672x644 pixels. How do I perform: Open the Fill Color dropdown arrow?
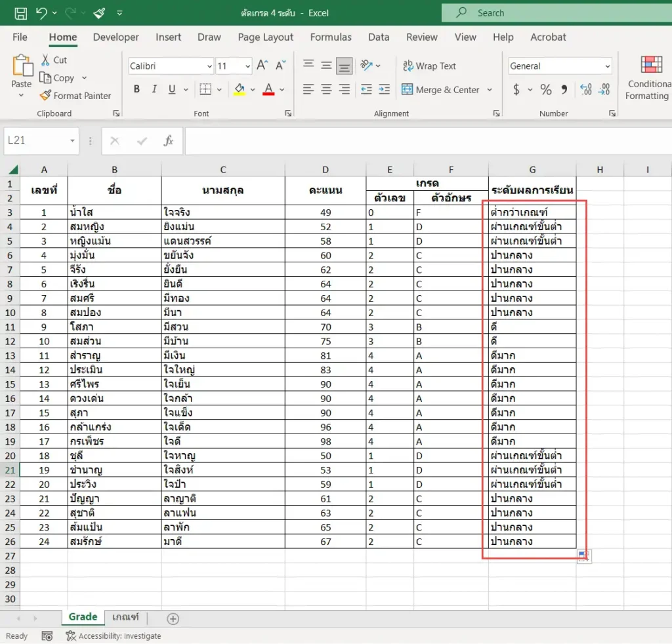[x=253, y=89]
